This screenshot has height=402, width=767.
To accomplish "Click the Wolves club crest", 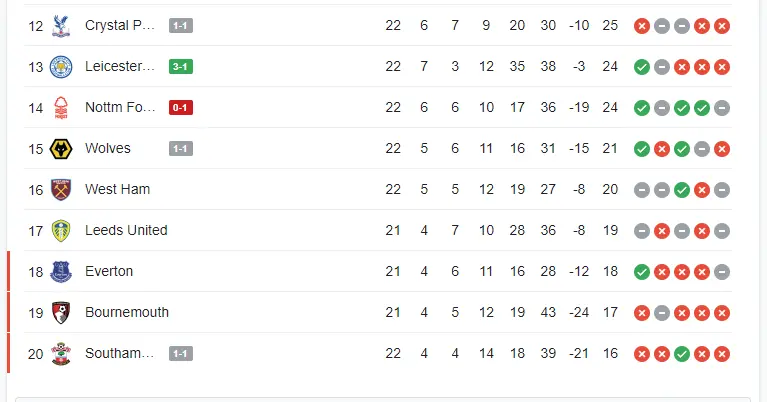I will (x=62, y=148).
